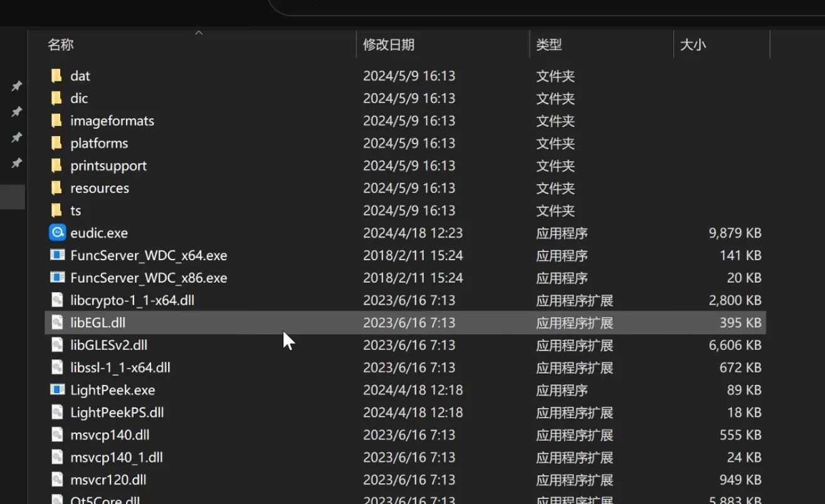Click the FuncServer_WDC_x64.exe file icon
Image resolution: width=825 pixels, height=504 pixels.
tap(57, 255)
